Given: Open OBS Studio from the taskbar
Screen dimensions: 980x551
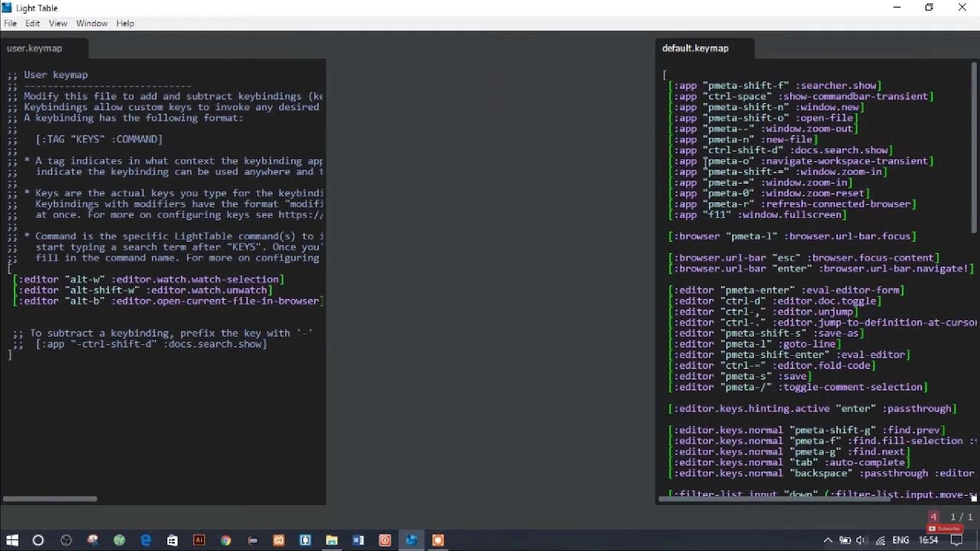Looking at the screenshot, I should (66, 540).
